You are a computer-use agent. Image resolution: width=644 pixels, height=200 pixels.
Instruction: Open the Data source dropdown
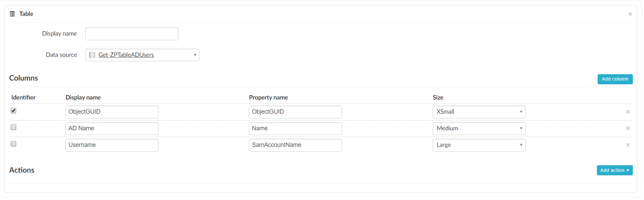[195, 55]
